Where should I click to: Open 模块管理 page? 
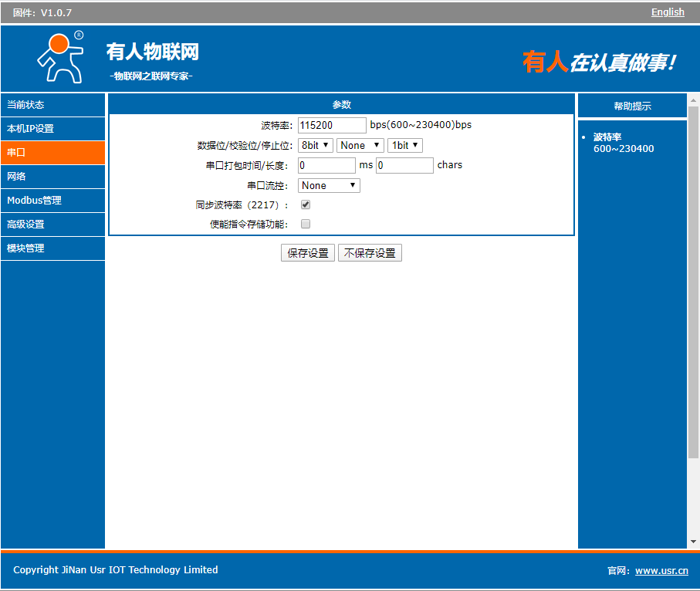pyautogui.click(x=52, y=248)
